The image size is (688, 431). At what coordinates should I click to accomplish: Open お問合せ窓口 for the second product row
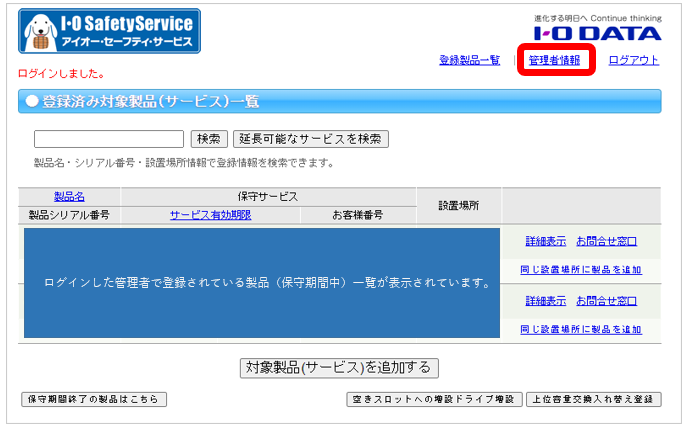pyautogui.click(x=606, y=300)
